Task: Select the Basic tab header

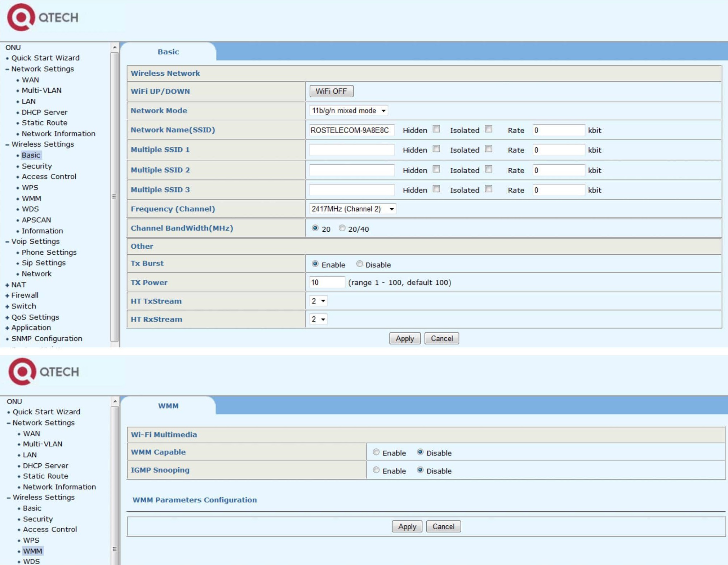Action: [168, 52]
